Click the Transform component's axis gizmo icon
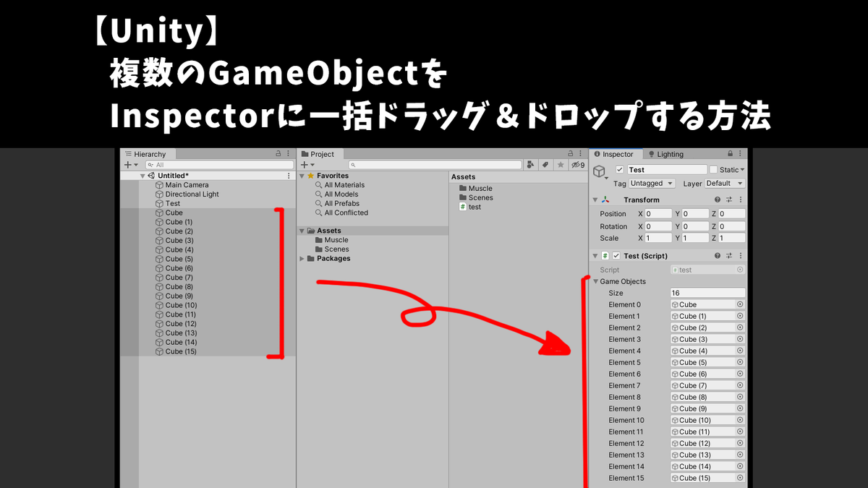 (x=605, y=200)
